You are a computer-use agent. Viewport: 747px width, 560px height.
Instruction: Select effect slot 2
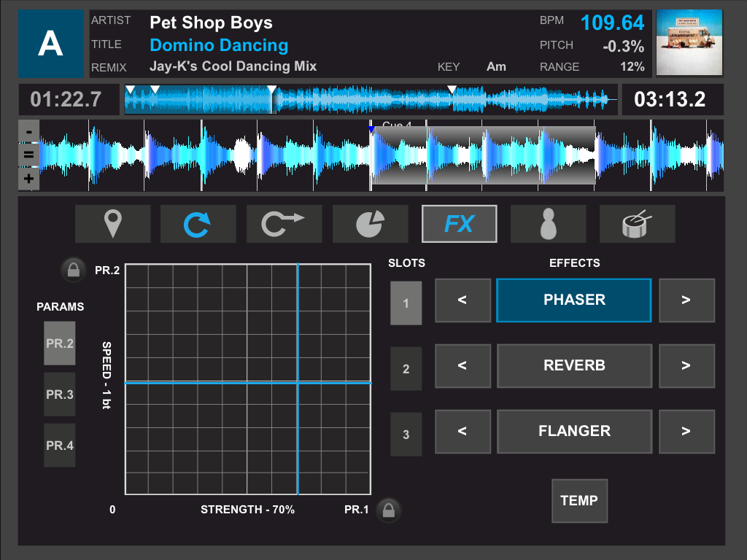pos(406,369)
